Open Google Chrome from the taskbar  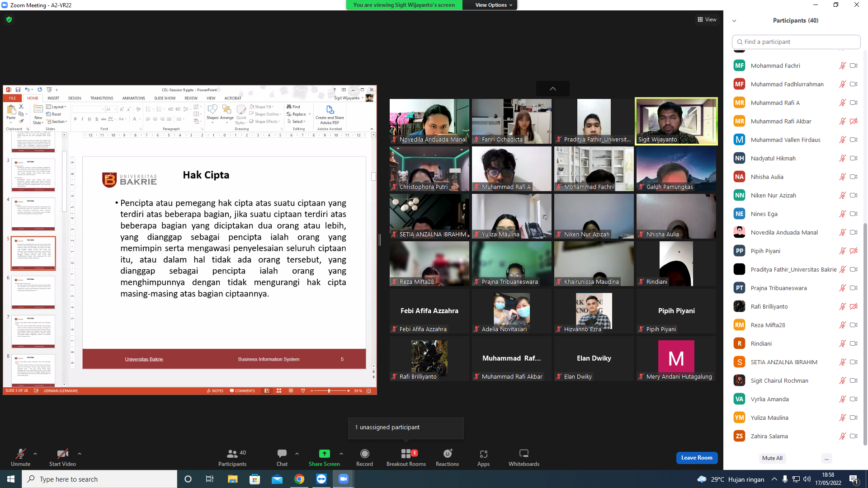click(x=299, y=479)
